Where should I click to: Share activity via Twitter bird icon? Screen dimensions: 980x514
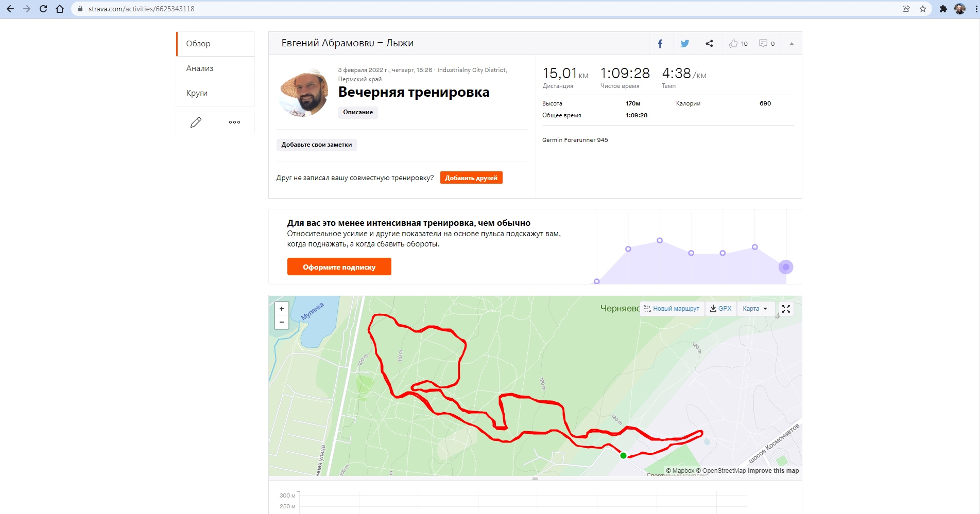point(684,44)
